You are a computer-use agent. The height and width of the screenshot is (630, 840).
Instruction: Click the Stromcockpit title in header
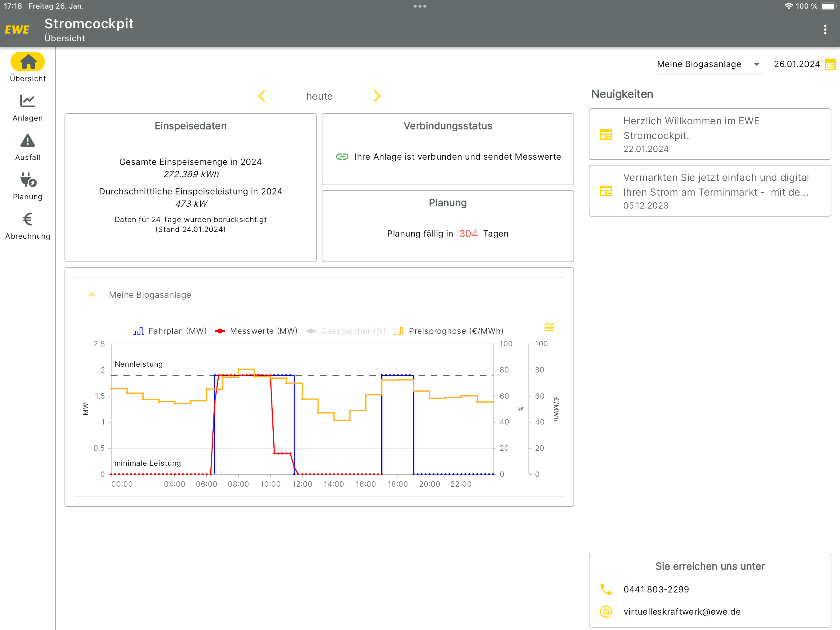click(x=89, y=24)
